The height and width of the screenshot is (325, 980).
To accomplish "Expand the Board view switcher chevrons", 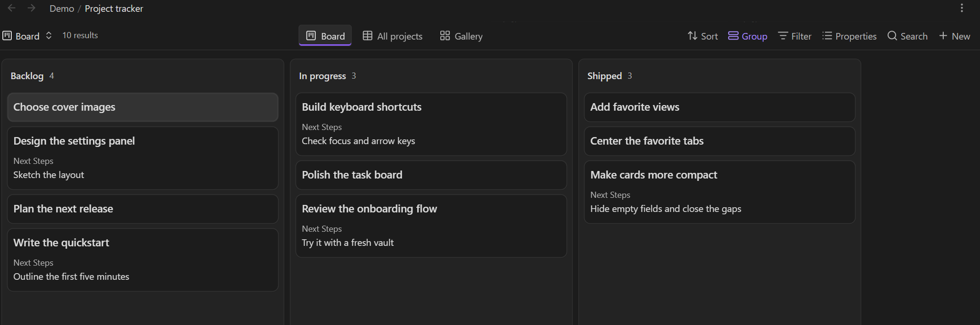I will tap(49, 36).
